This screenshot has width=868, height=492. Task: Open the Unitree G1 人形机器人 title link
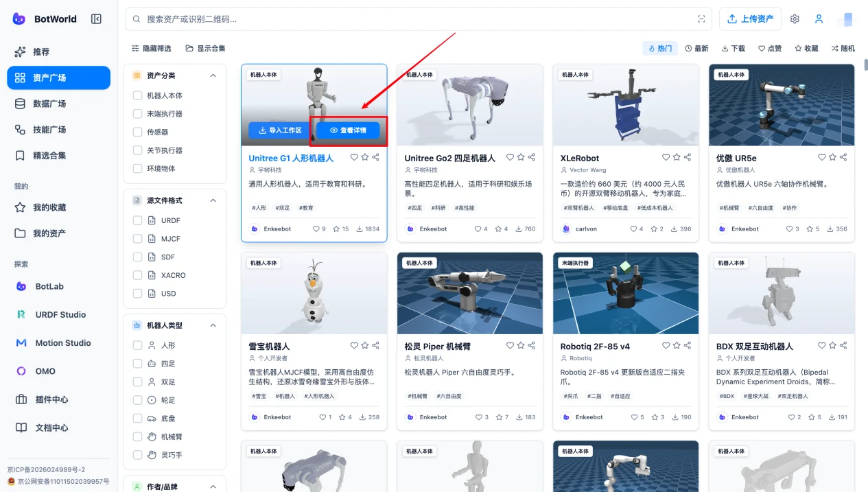click(x=291, y=159)
